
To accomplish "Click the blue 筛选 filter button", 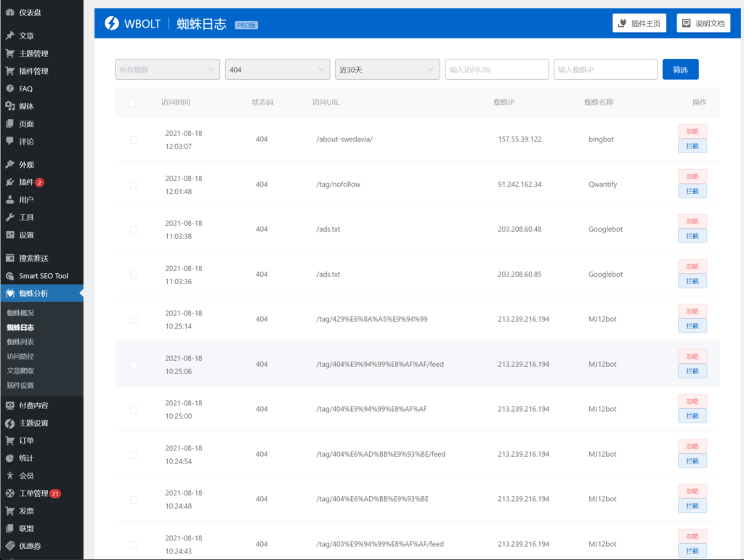I will 680,70.
